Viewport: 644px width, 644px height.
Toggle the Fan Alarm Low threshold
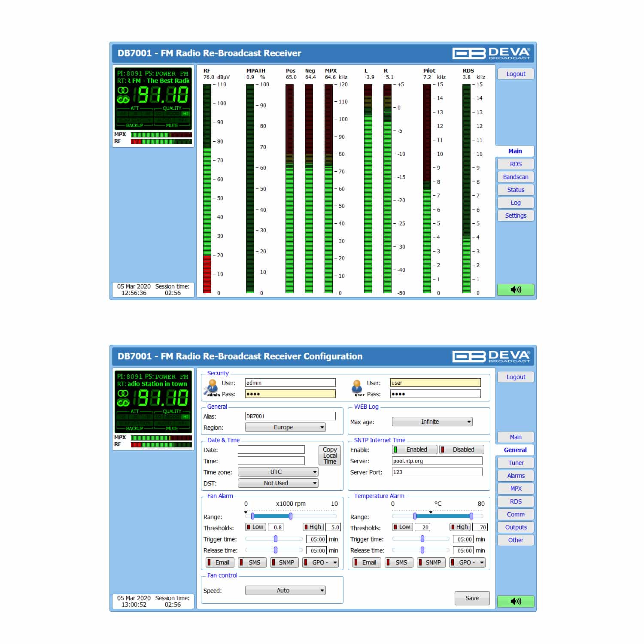(x=256, y=527)
